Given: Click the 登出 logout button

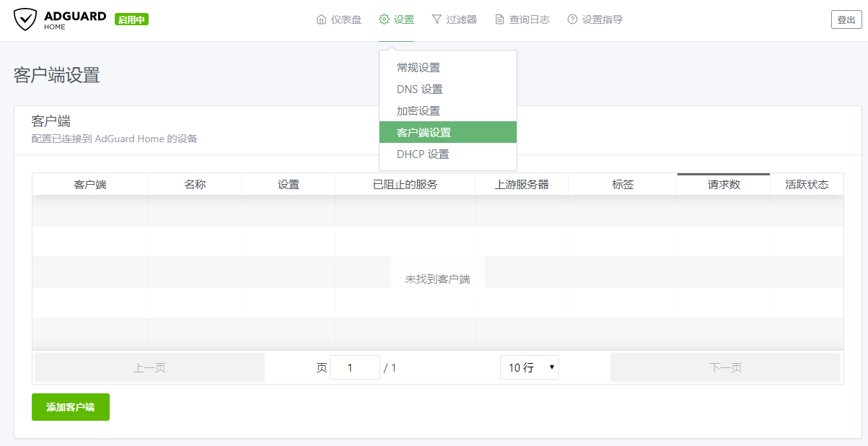Looking at the screenshot, I should pyautogui.click(x=846, y=19).
